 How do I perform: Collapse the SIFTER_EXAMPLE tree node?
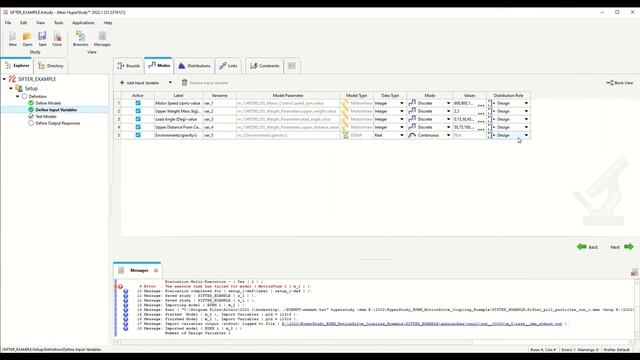(x=4, y=79)
